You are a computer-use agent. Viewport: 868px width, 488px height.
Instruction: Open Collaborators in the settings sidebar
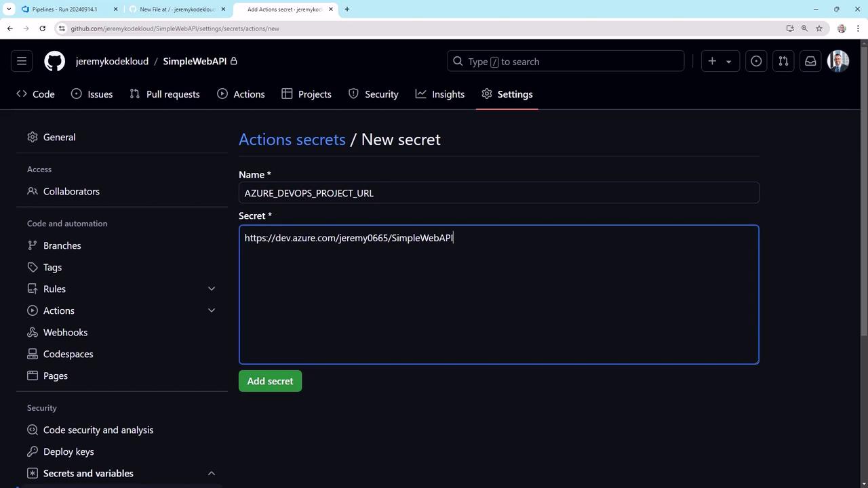click(x=122, y=191)
